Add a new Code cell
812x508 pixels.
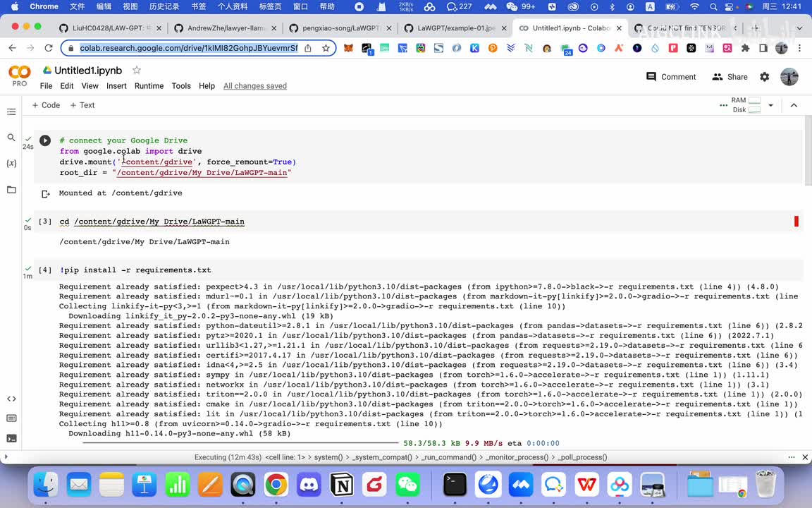click(46, 105)
